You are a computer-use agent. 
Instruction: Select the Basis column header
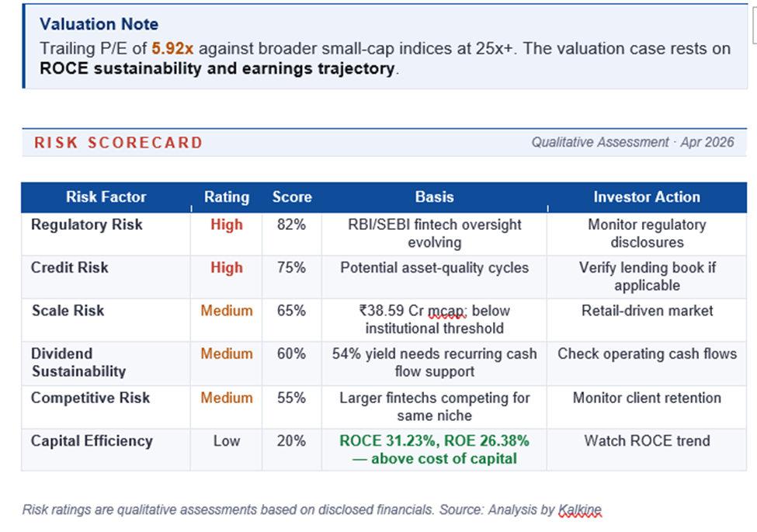pyautogui.click(x=434, y=197)
